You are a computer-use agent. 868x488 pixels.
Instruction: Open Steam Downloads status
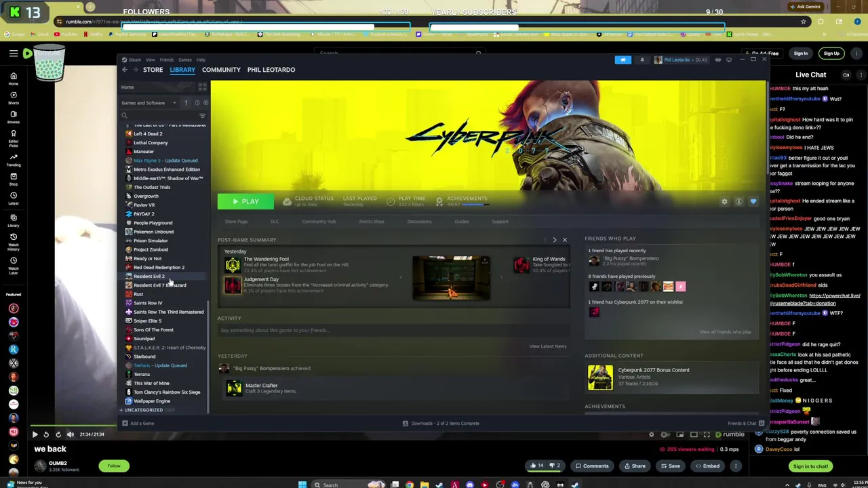pos(441,424)
